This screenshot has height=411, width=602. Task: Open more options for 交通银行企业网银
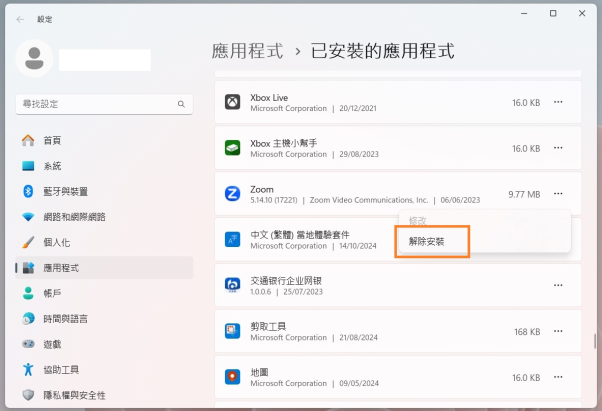(x=558, y=285)
